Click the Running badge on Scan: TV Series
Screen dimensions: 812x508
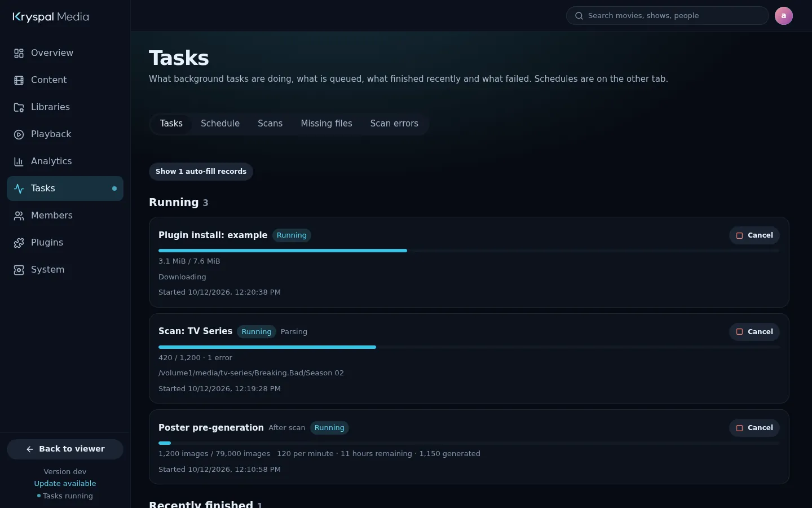[x=257, y=332]
